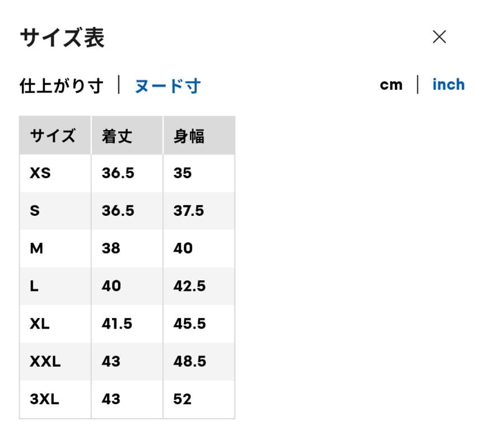Select the XXL size row label

click(x=45, y=362)
